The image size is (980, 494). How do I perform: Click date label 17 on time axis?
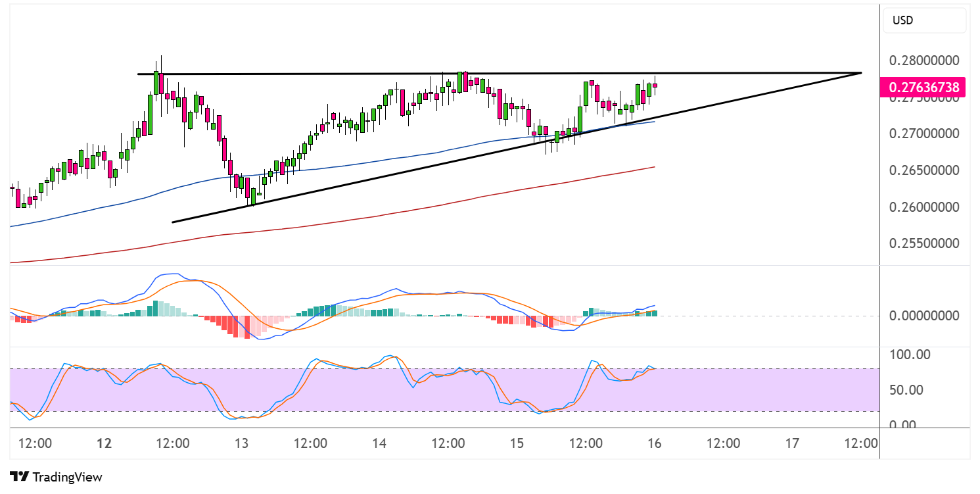click(x=792, y=443)
